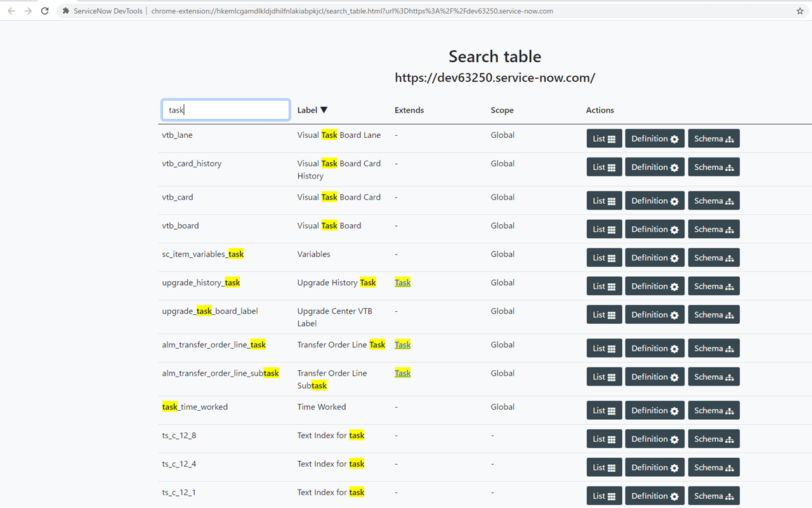Click the dev63250.service-now.com instance URL heading
This screenshot has width=812, height=508.
pyautogui.click(x=495, y=78)
